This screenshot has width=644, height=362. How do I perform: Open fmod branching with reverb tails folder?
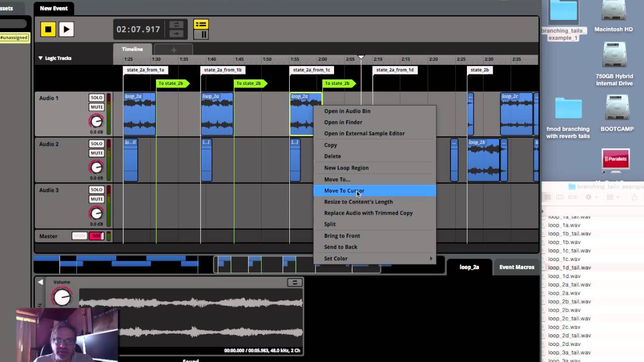pyautogui.click(x=568, y=119)
